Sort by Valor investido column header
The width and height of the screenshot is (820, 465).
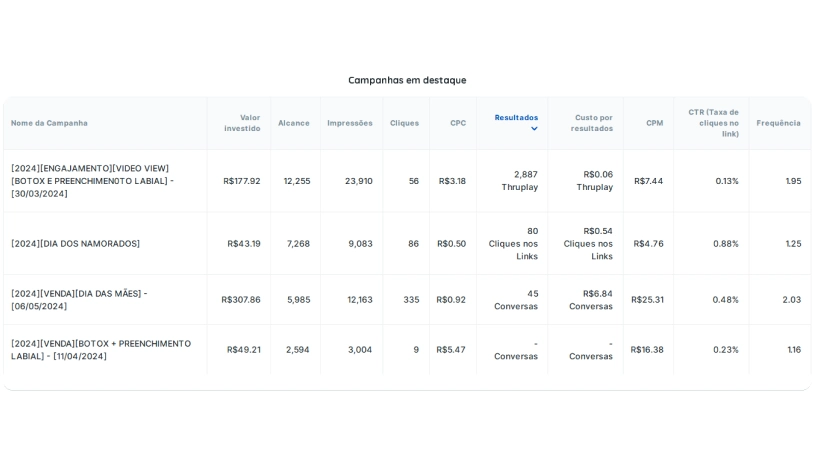(242, 123)
